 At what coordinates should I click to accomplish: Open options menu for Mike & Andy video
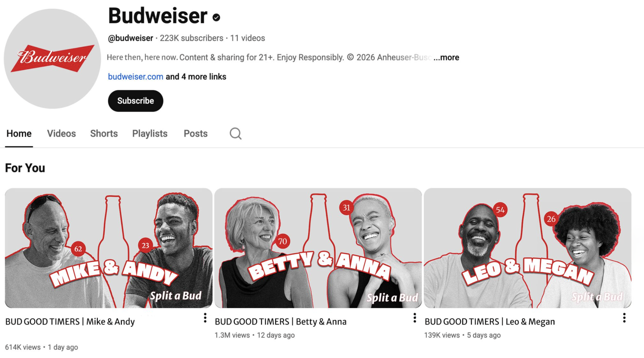pos(205,318)
